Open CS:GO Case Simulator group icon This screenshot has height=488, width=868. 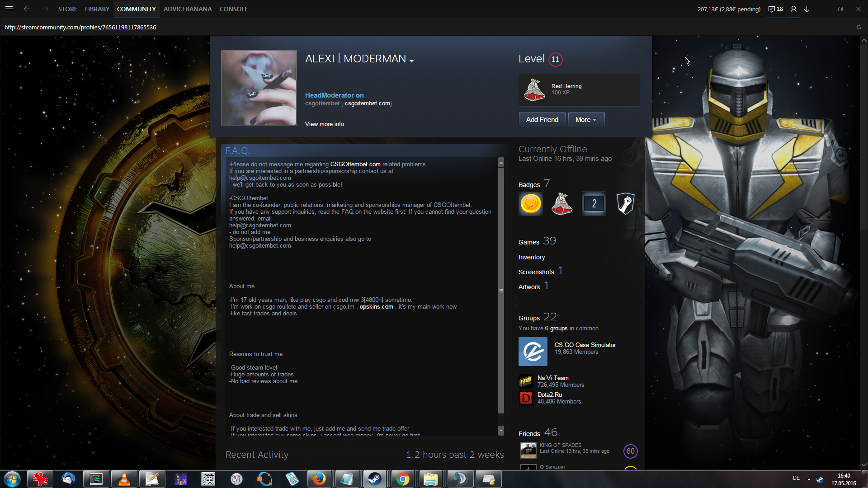533,352
